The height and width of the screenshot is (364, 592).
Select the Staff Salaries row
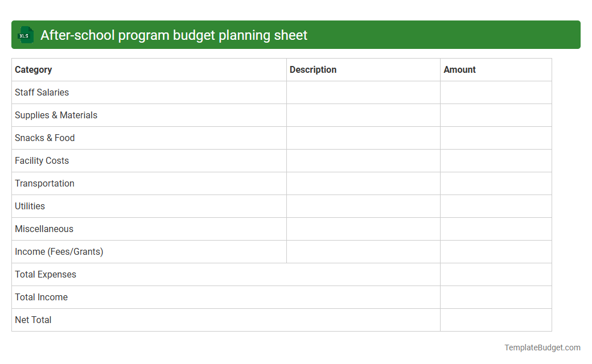coord(42,92)
